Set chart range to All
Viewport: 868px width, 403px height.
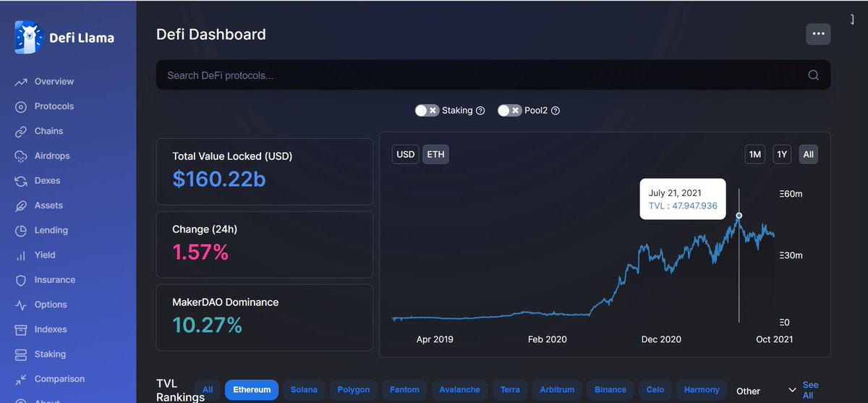809,154
